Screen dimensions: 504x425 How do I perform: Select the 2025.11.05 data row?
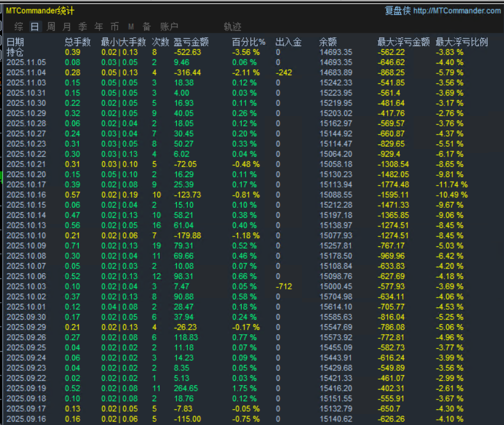[26, 62]
